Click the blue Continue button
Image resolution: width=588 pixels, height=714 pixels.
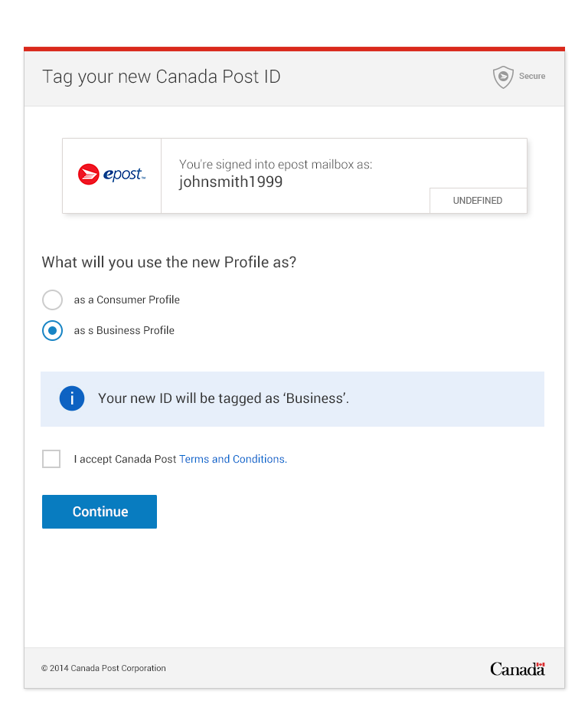100,512
